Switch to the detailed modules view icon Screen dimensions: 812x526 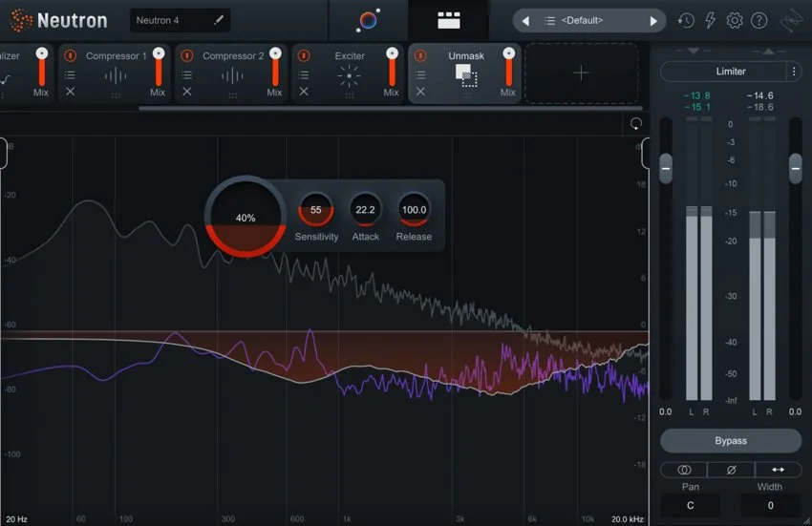tap(448, 20)
